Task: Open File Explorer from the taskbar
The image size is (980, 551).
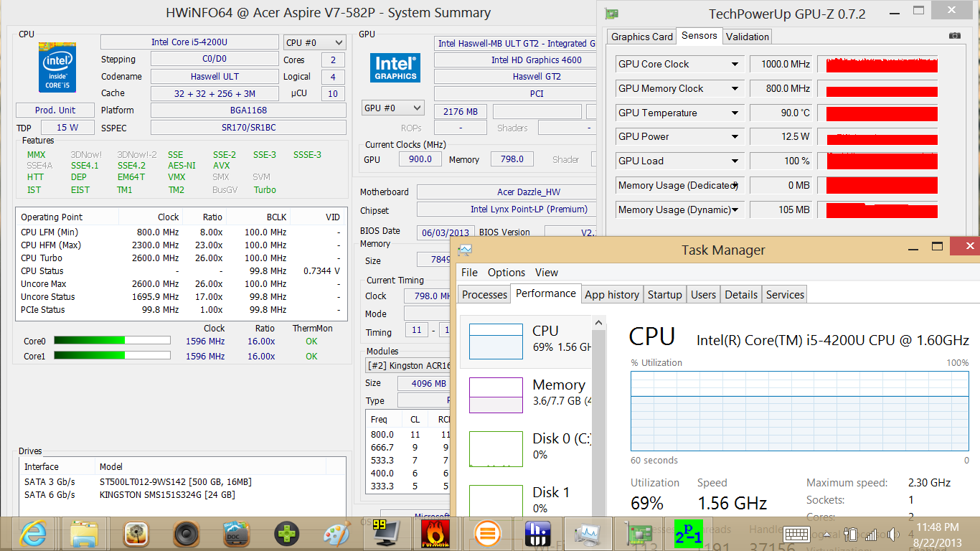Action: point(85,534)
